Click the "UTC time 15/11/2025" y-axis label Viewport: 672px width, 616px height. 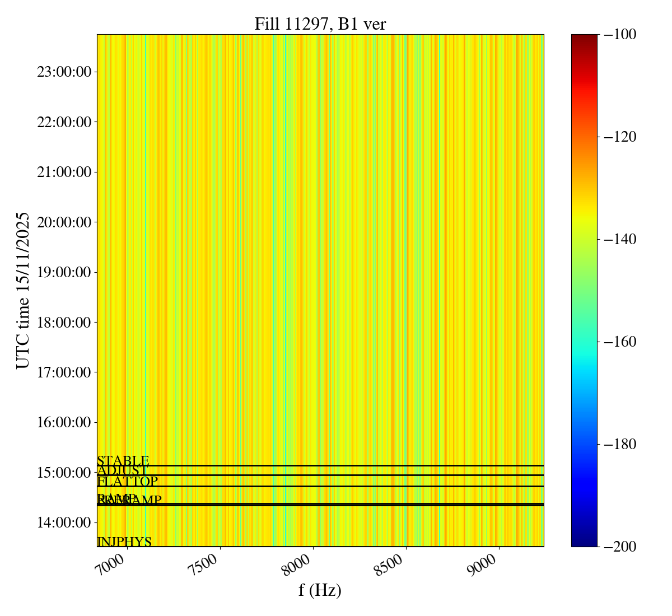pyautogui.click(x=22, y=290)
